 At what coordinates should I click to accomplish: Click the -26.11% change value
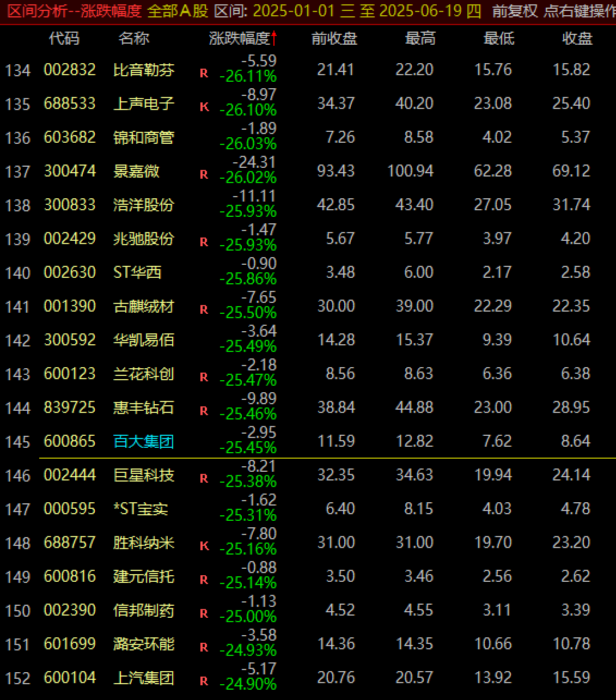coord(248,76)
